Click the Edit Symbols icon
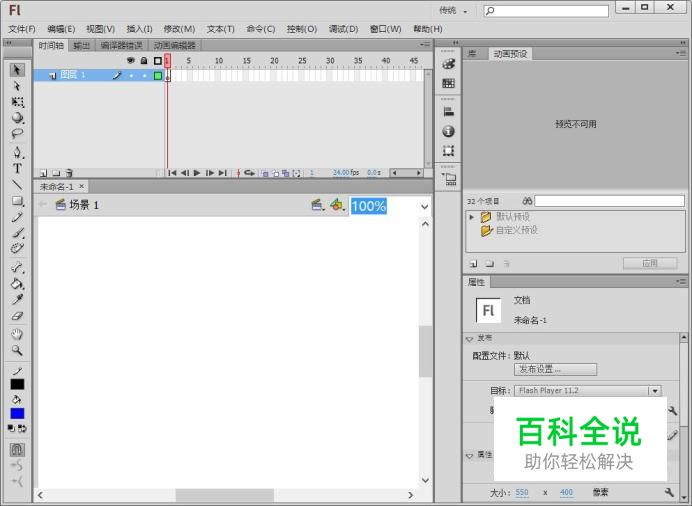The image size is (692, 506). click(337, 205)
